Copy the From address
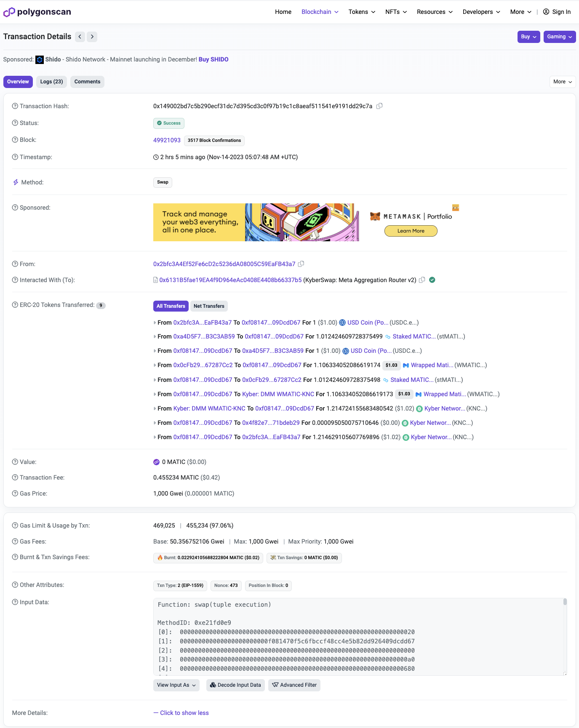Image resolution: width=579 pixels, height=728 pixels. coord(301,264)
